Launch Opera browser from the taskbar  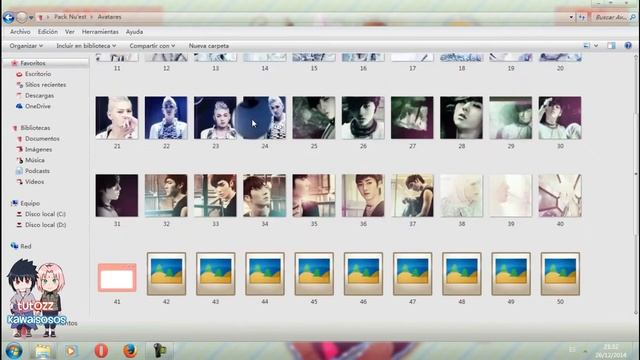[101, 351]
